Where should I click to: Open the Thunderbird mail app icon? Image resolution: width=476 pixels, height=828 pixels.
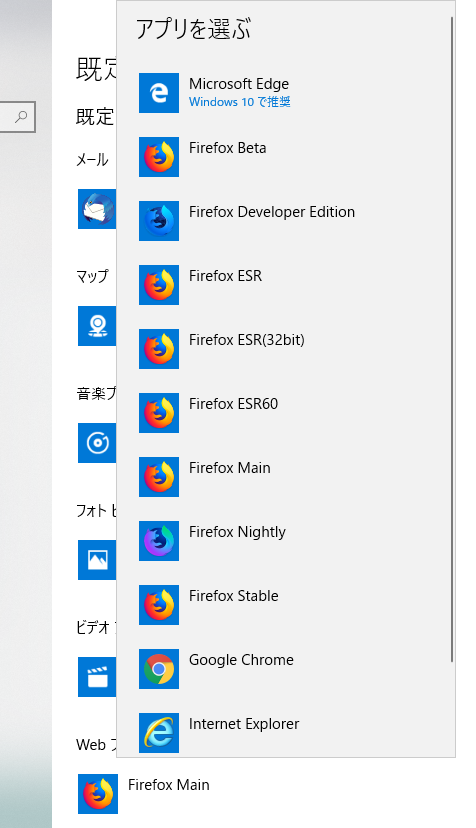tap(97, 209)
